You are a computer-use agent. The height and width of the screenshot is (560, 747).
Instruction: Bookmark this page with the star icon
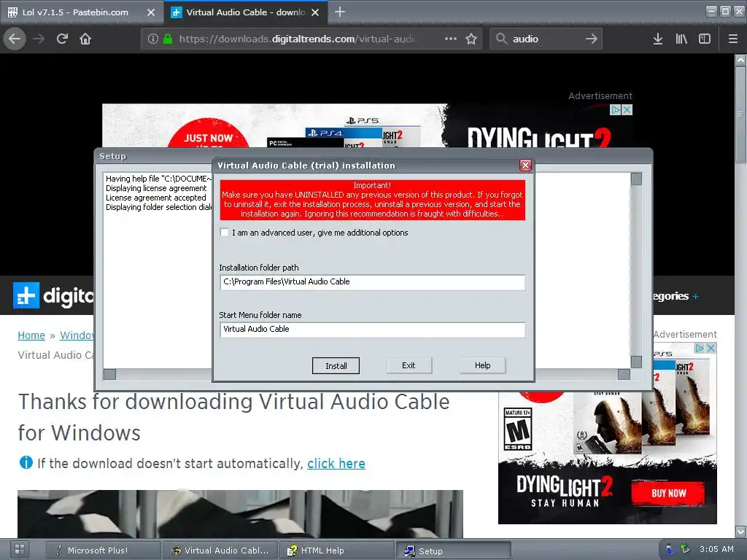pos(471,39)
